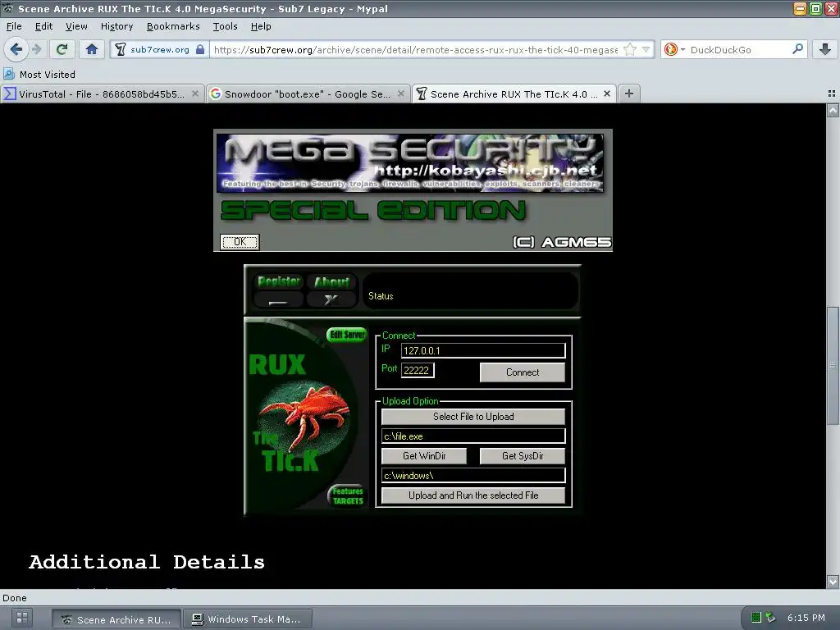
Task: Go back with the back arrow
Action: (16, 50)
